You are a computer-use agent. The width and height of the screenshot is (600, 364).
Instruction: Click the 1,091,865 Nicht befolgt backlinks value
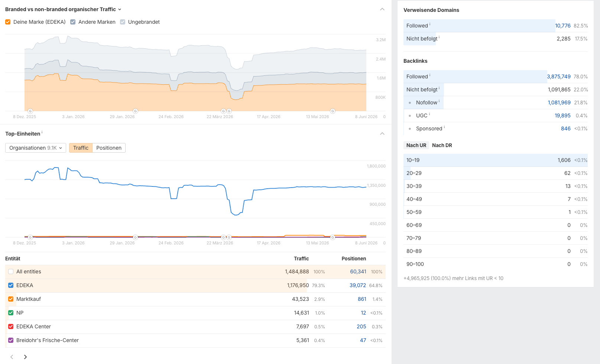pos(559,90)
